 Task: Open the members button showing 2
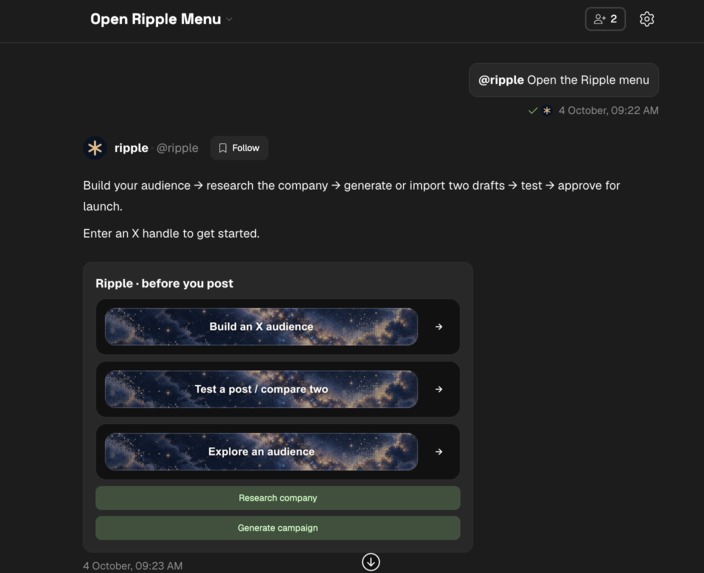(605, 19)
